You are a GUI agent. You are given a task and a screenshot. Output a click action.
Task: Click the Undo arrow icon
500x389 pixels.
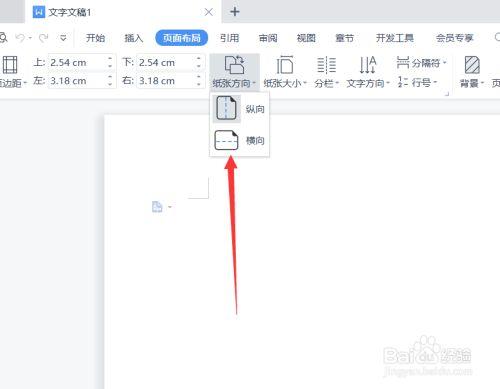[20, 38]
